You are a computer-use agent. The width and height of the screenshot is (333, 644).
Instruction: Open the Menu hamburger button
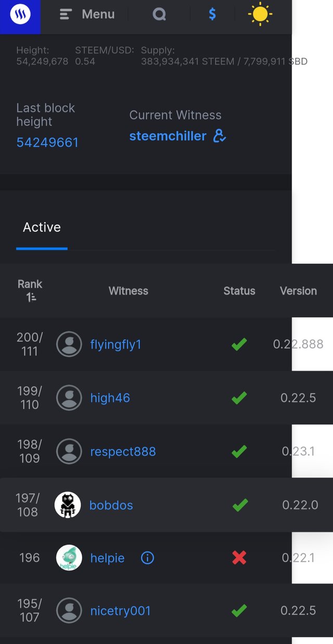pos(87,15)
